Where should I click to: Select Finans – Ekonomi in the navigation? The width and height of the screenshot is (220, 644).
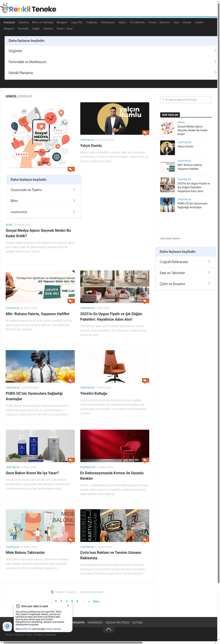pos(159,22)
